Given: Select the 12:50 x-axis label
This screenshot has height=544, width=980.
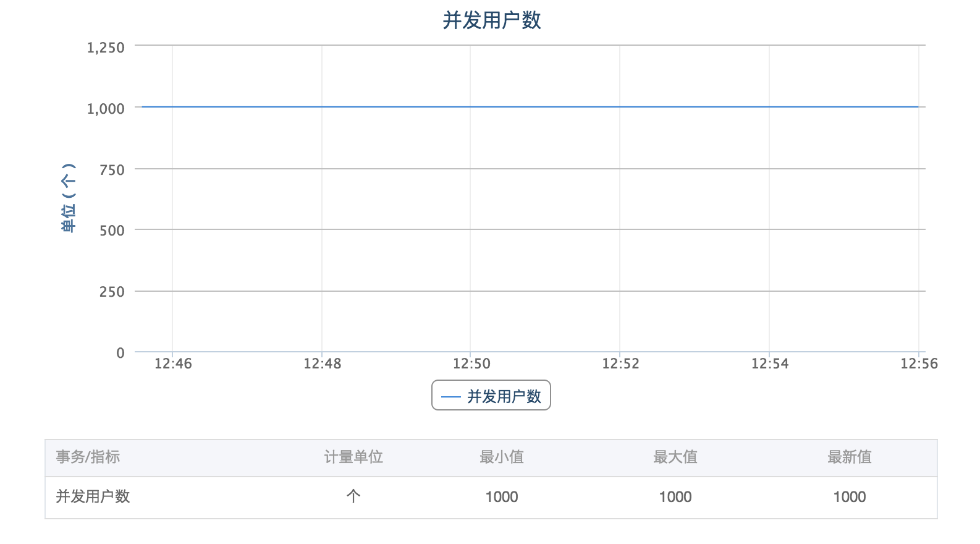Looking at the screenshot, I should (x=471, y=363).
